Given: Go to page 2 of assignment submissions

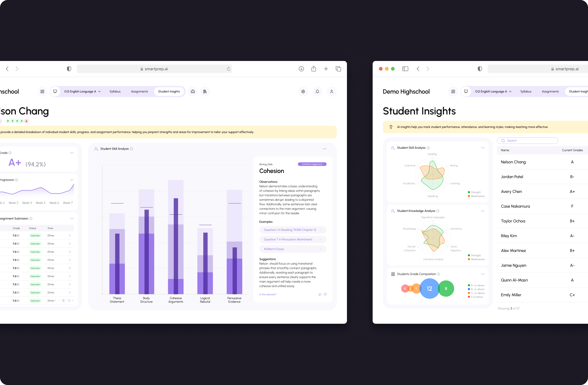Looking at the screenshot, I should pos(63,301).
